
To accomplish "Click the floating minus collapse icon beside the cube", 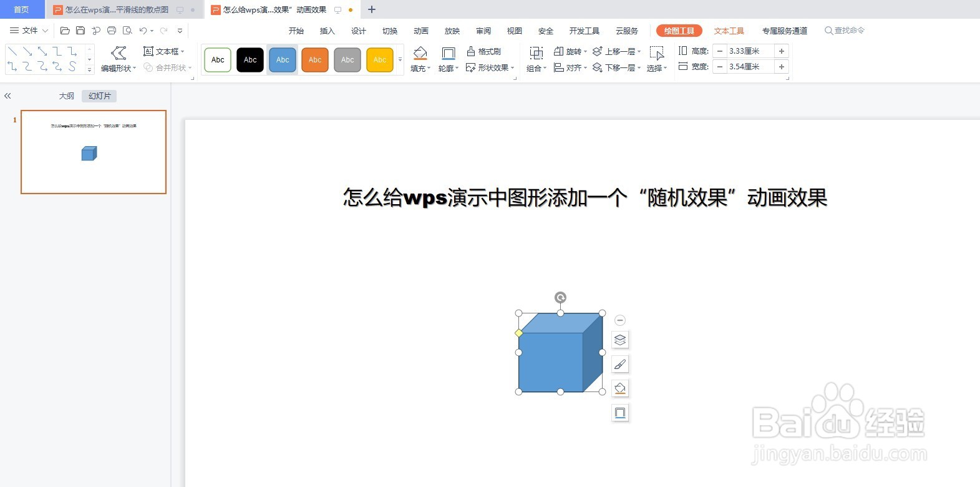I will [620, 320].
